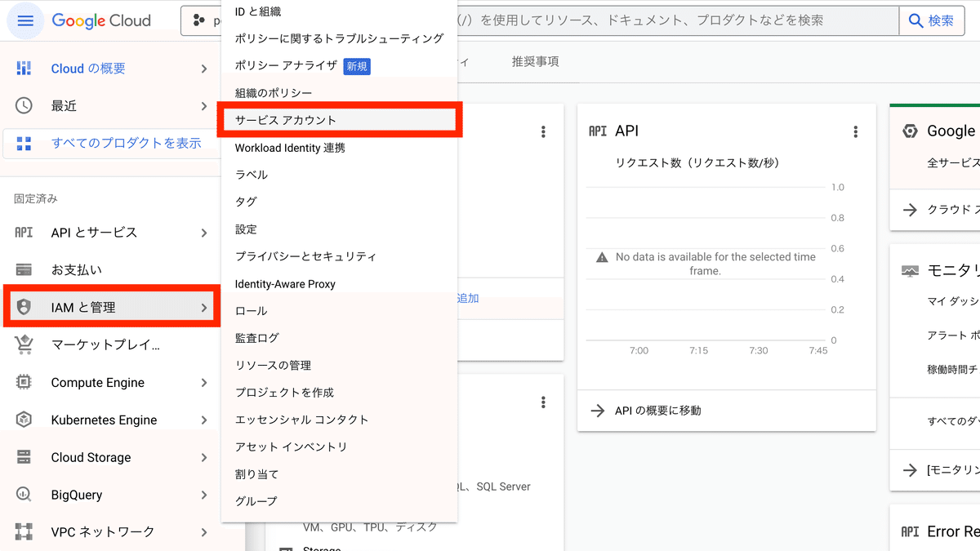
Task: Expand the IAM と管理 submenu chevron
Action: (204, 307)
